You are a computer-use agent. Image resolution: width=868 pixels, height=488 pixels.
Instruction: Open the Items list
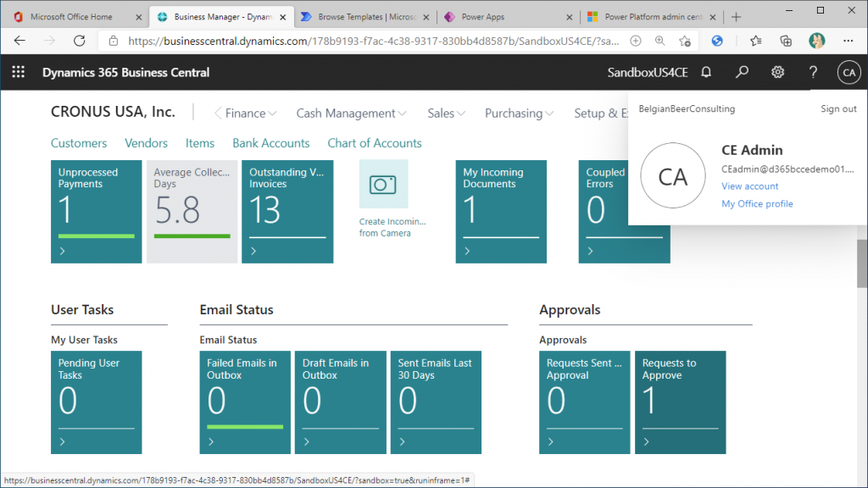[x=200, y=143]
